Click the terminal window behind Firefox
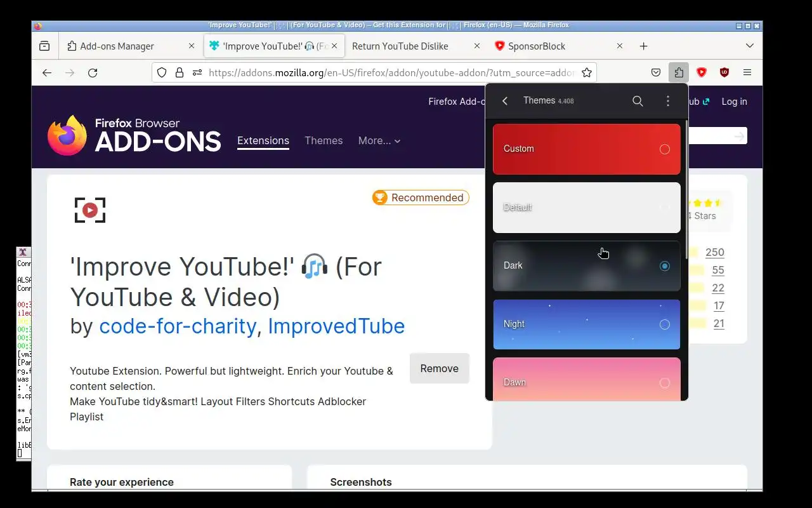Screen dimensions: 812x508 [x=23, y=352]
